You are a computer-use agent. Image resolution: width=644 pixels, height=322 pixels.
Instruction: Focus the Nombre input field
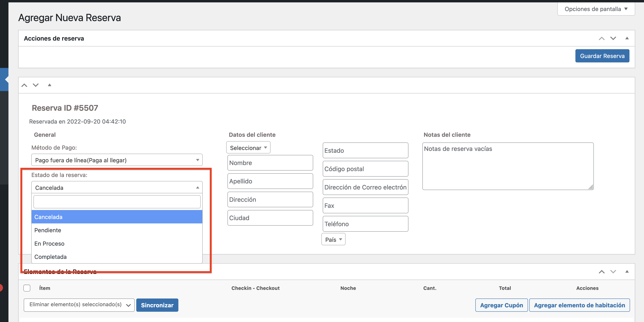point(270,163)
